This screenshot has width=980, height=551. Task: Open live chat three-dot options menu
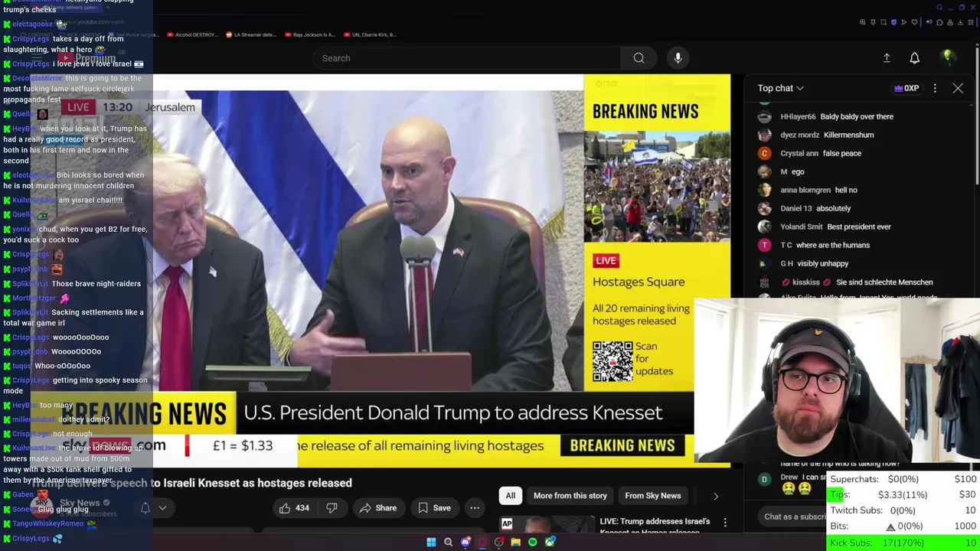pos(935,88)
